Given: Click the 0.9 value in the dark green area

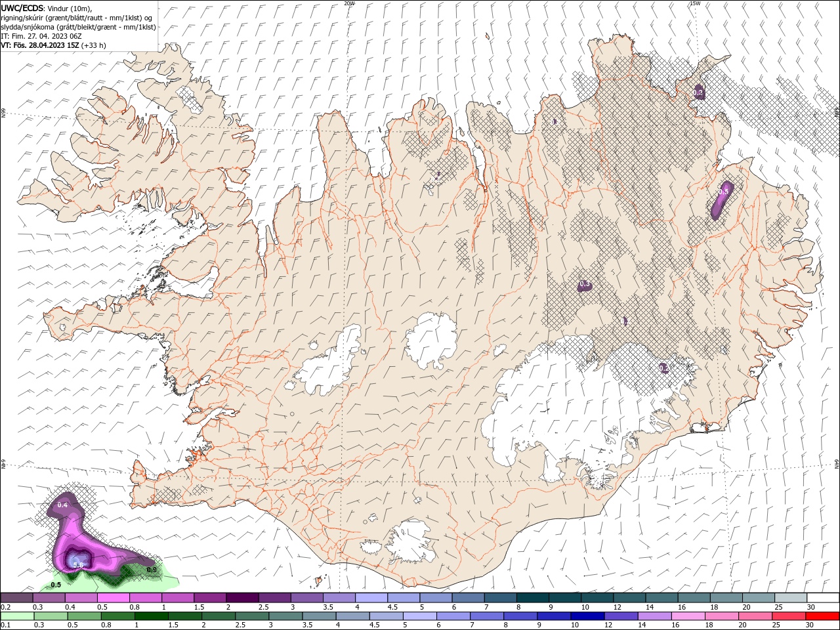Looking at the screenshot, I should 152,570.
